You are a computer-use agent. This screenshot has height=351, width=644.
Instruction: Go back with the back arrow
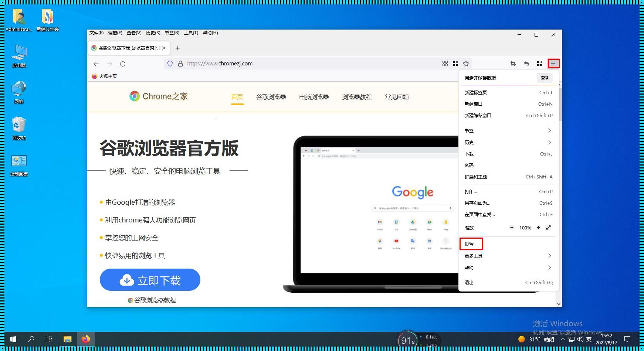[x=96, y=64]
